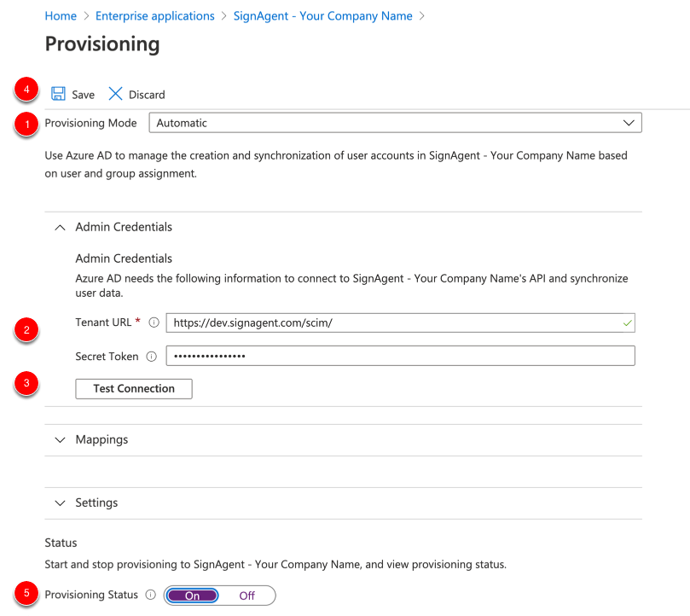
Task: Click into the Secret Token field
Action: click(401, 356)
